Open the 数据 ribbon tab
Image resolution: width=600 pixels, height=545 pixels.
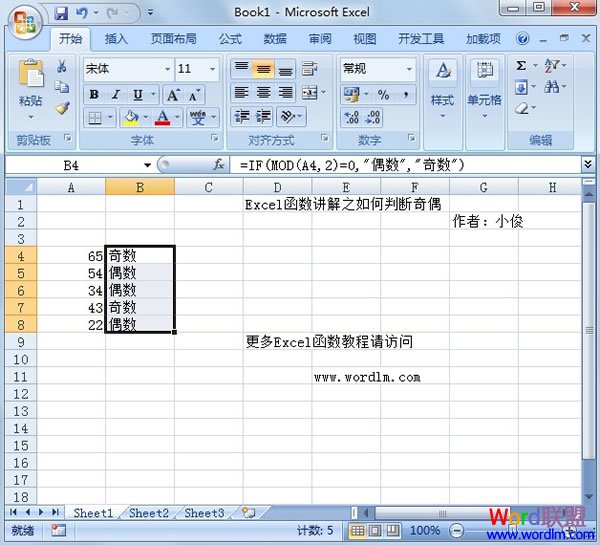coord(275,39)
